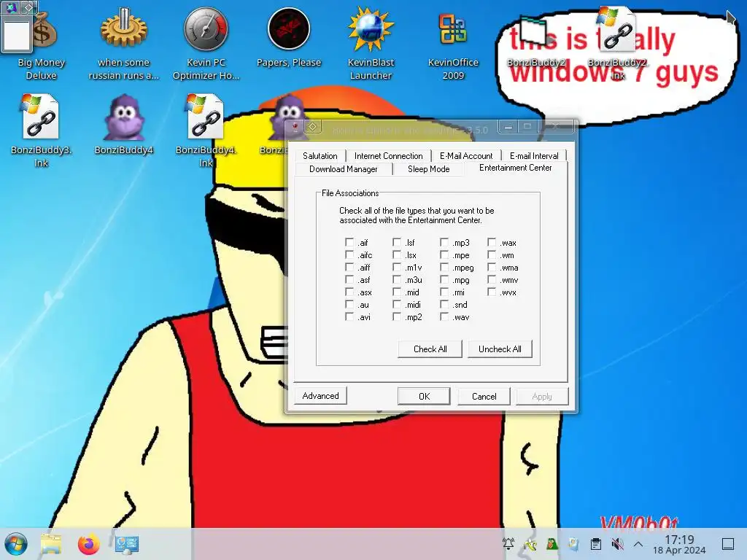Open the notifications bell tray icon
This screenshot has height=560, width=747.
tap(508, 544)
